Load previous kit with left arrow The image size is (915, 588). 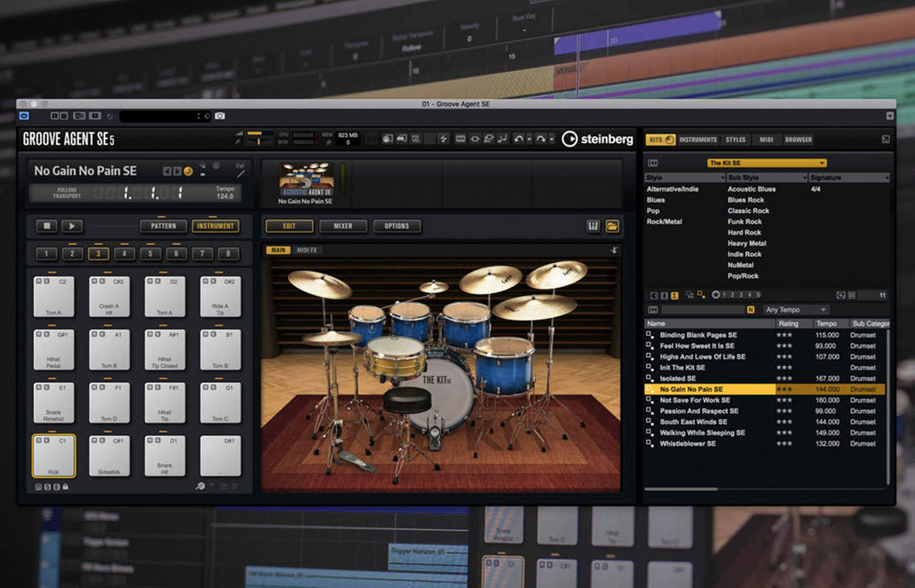(167, 171)
